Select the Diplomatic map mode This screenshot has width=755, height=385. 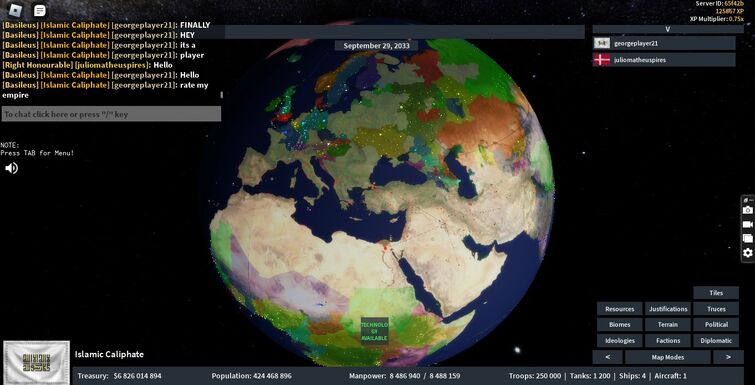point(716,340)
